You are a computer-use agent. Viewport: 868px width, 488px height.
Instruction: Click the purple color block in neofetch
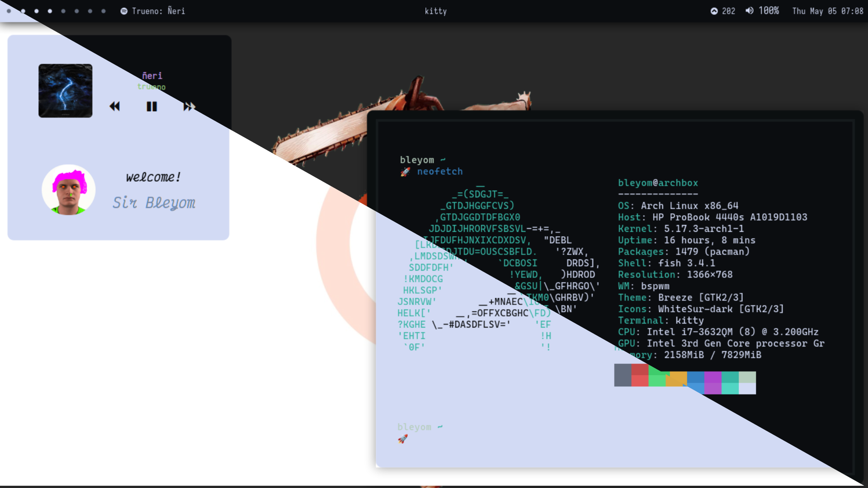tap(712, 383)
